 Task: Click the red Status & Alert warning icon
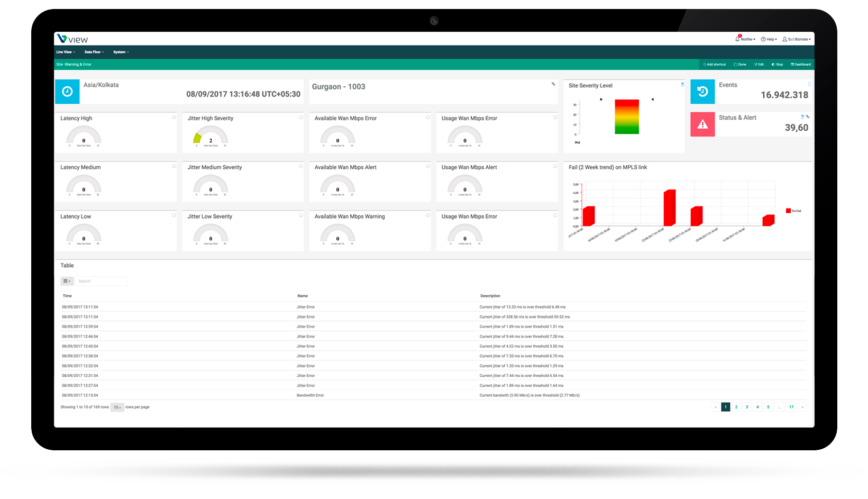point(702,124)
